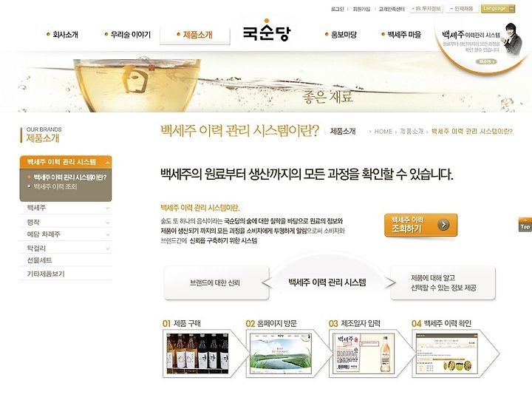Click the more button in 백세주 banner
The image size is (532, 406).
coord(486,61)
